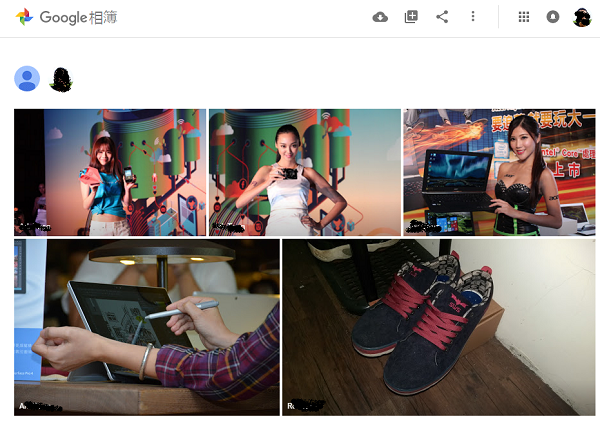This screenshot has width=600, height=428.
Task: Click the uploader name on camera photo
Action: coord(234,228)
